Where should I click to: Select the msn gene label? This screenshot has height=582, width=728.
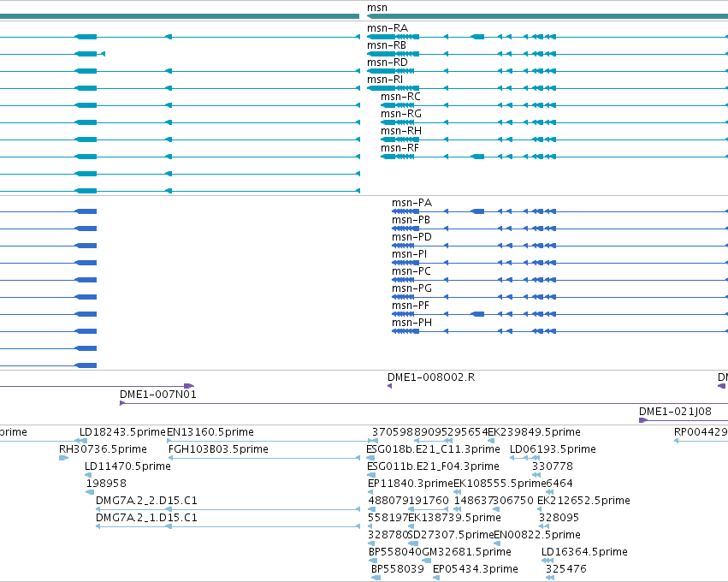coord(377,8)
